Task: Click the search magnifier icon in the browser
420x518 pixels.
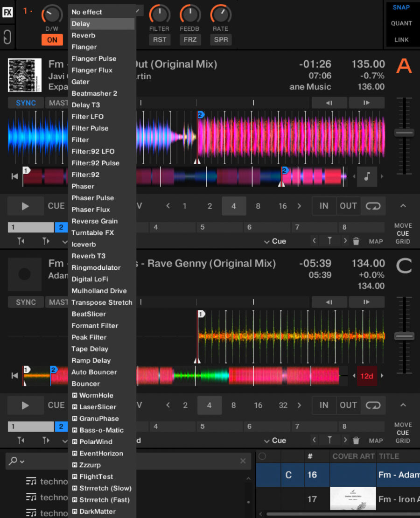Action: click(12, 461)
